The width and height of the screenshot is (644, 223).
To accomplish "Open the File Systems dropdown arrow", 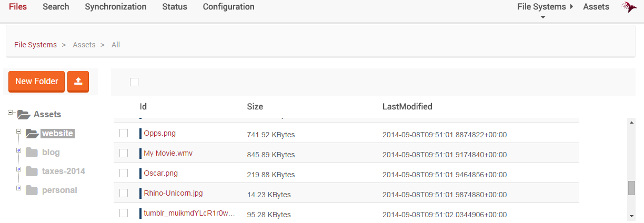I will [543, 17].
